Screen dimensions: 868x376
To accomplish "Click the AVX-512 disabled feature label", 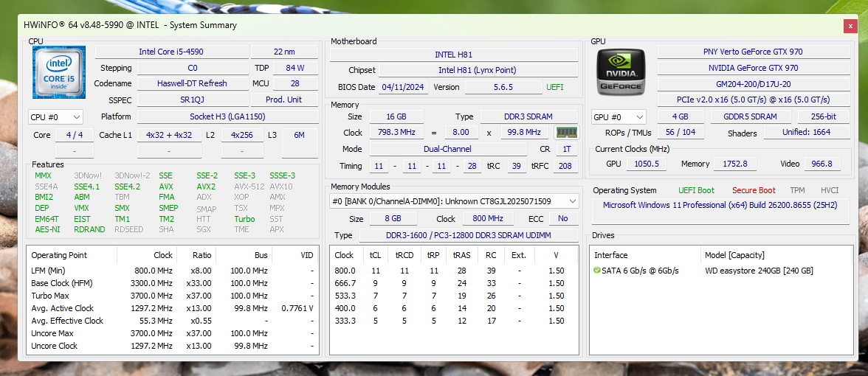I will click(249, 187).
